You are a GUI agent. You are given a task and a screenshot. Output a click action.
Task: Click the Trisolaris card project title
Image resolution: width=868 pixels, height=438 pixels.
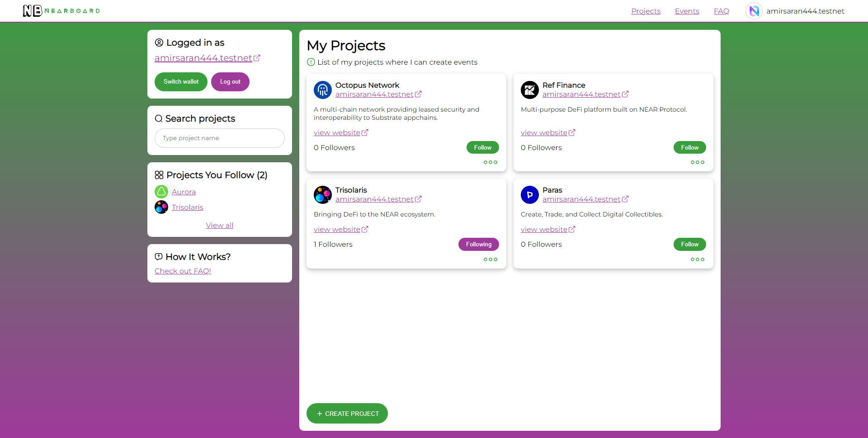click(x=351, y=190)
